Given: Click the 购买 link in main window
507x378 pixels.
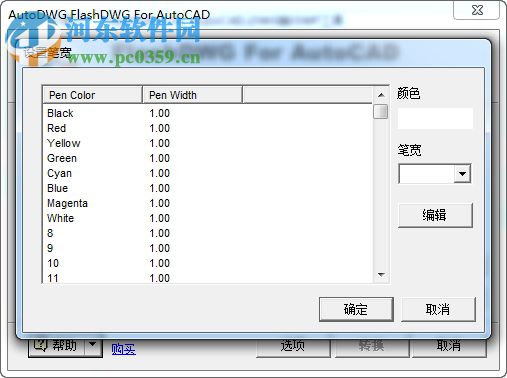Looking at the screenshot, I should tap(124, 349).
